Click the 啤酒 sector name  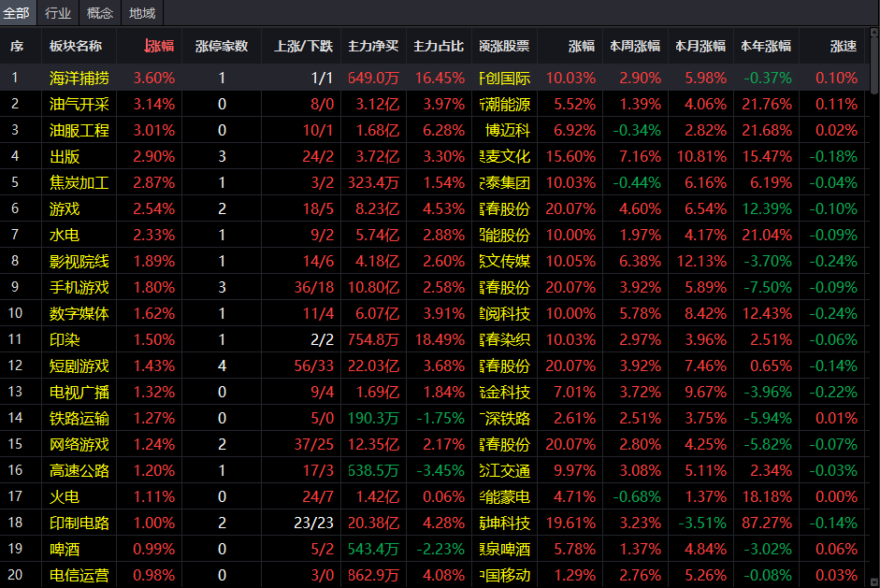[x=65, y=550]
